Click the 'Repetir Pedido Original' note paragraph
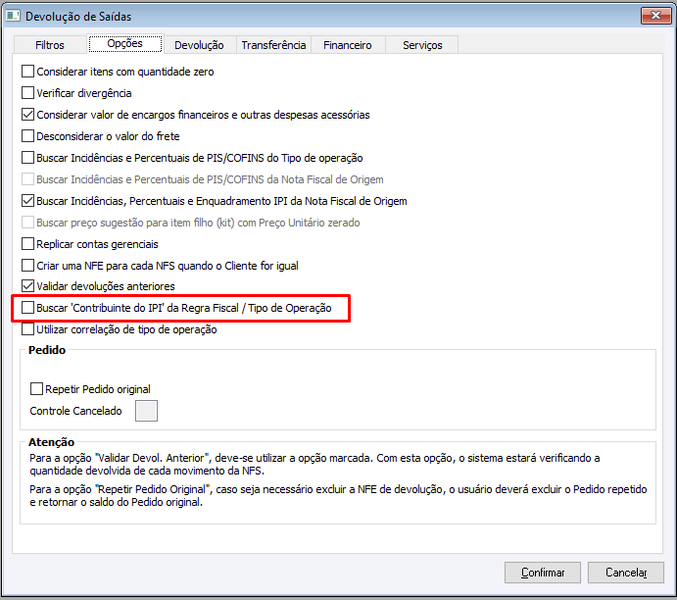The width and height of the screenshot is (677, 600). [x=338, y=496]
